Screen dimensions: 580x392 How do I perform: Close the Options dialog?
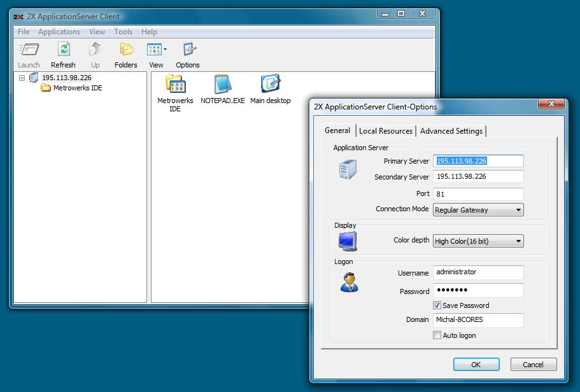[551, 104]
